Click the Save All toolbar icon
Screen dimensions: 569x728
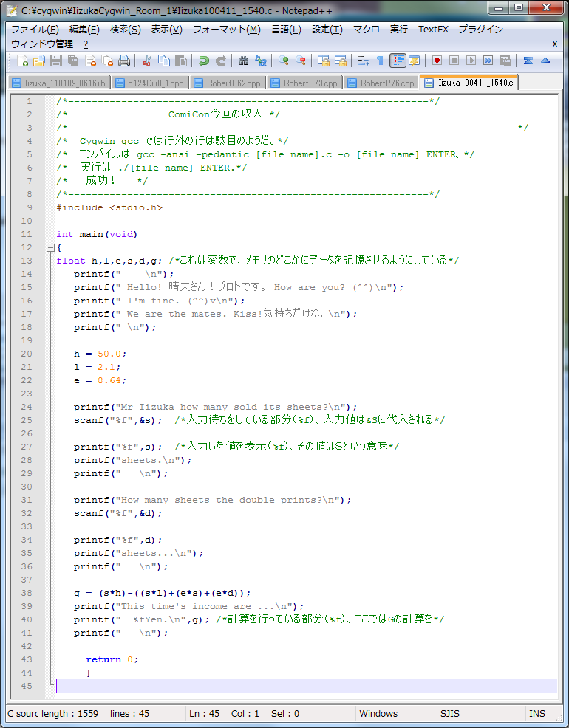73,61
